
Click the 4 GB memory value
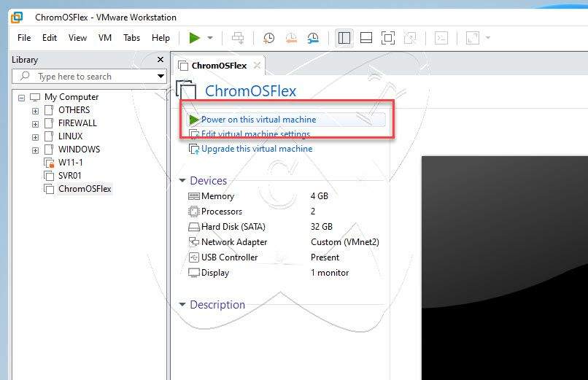tap(320, 196)
